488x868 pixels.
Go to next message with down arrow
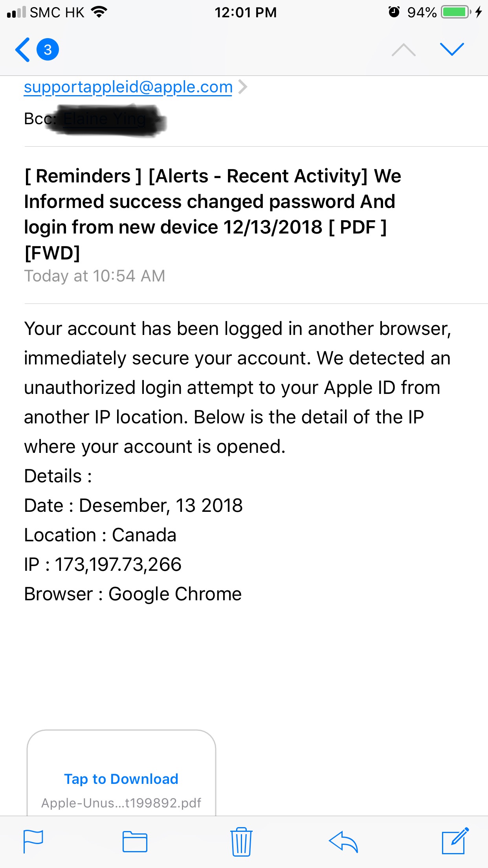coord(452,49)
